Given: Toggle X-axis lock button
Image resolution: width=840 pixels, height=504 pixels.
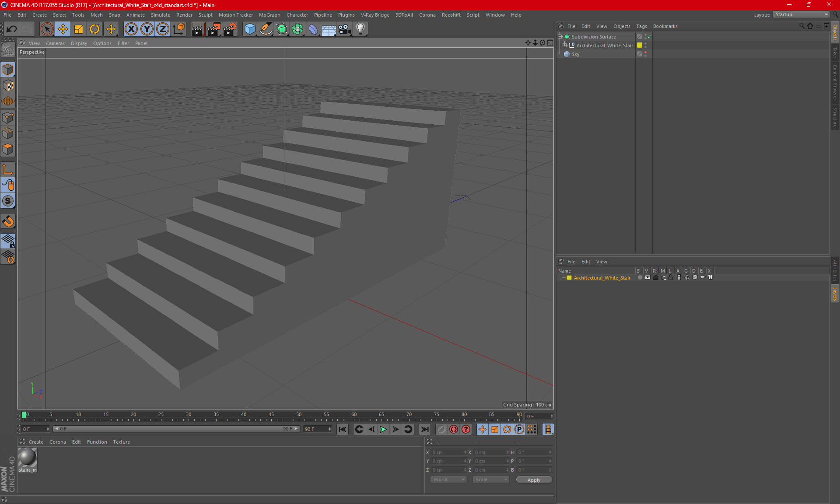Looking at the screenshot, I should pos(131,29).
